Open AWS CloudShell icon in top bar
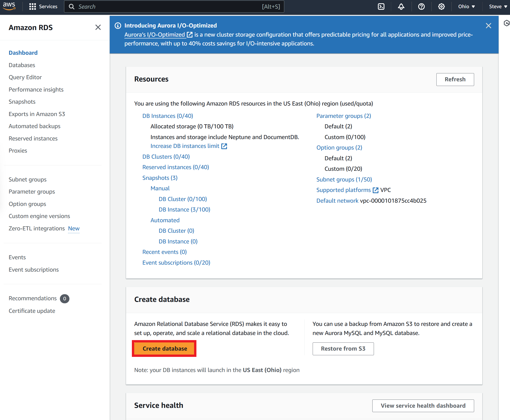Viewport: 510px width, 420px height. (381, 7)
